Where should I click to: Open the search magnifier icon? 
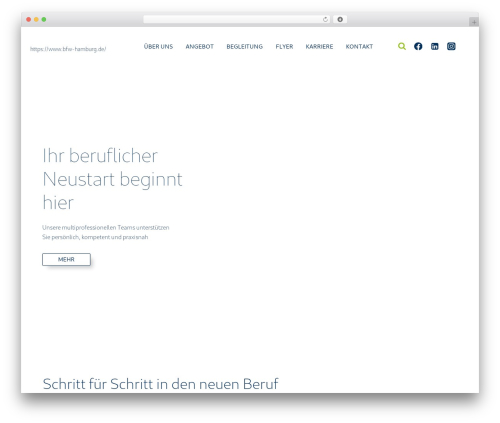pyautogui.click(x=402, y=46)
